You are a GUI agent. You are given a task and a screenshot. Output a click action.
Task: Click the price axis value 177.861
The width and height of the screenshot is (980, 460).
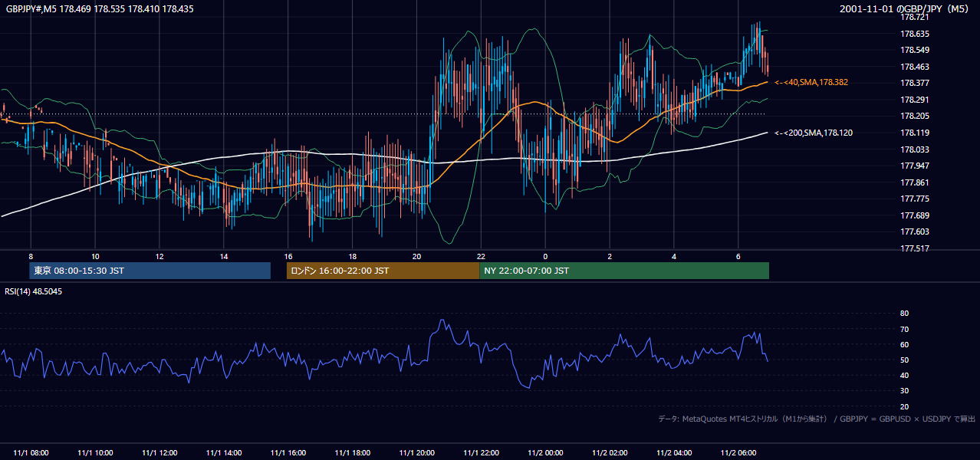click(914, 182)
